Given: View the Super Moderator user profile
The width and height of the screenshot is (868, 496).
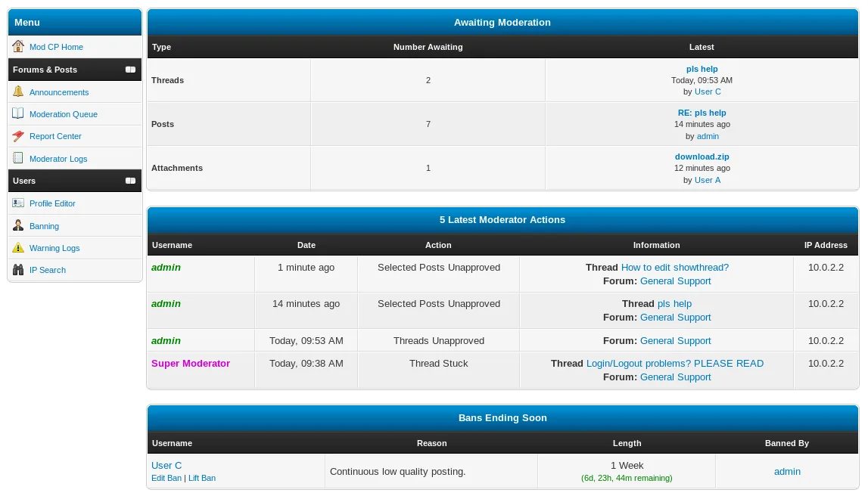Looking at the screenshot, I should click(x=191, y=363).
